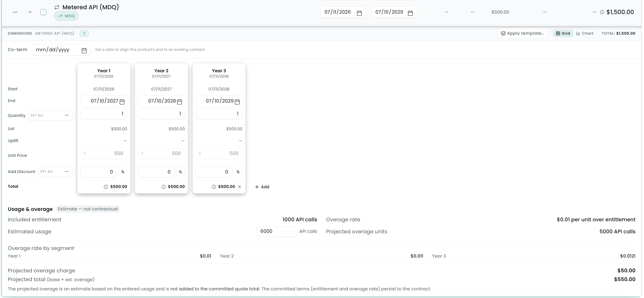Open calendar for 07/11/2026 start date
This screenshot has width=644, height=298.
[359, 13]
